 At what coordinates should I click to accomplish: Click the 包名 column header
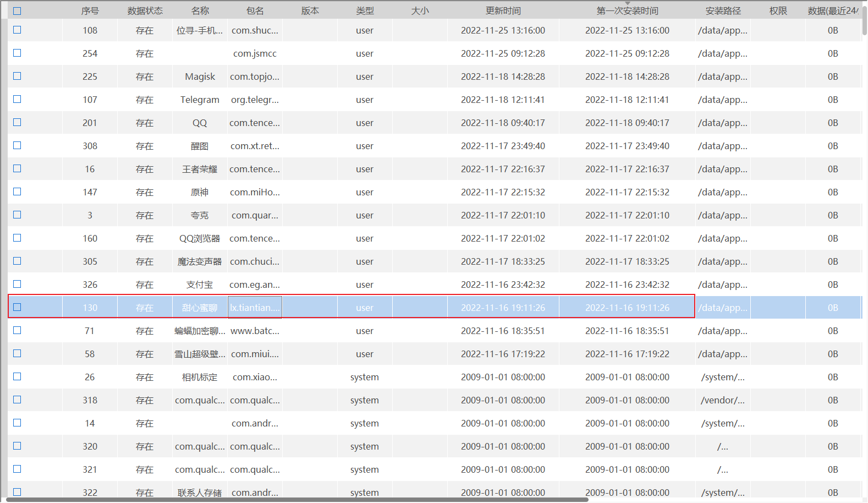tap(255, 11)
